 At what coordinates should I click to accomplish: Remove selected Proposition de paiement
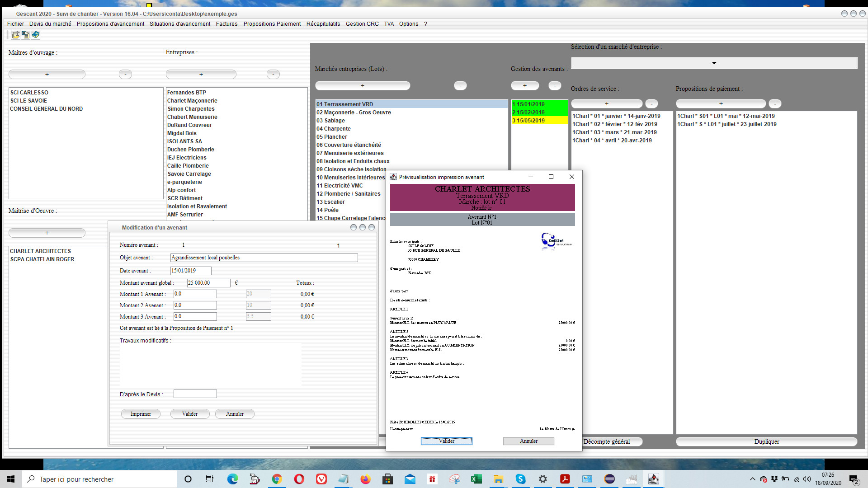(x=775, y=103)
